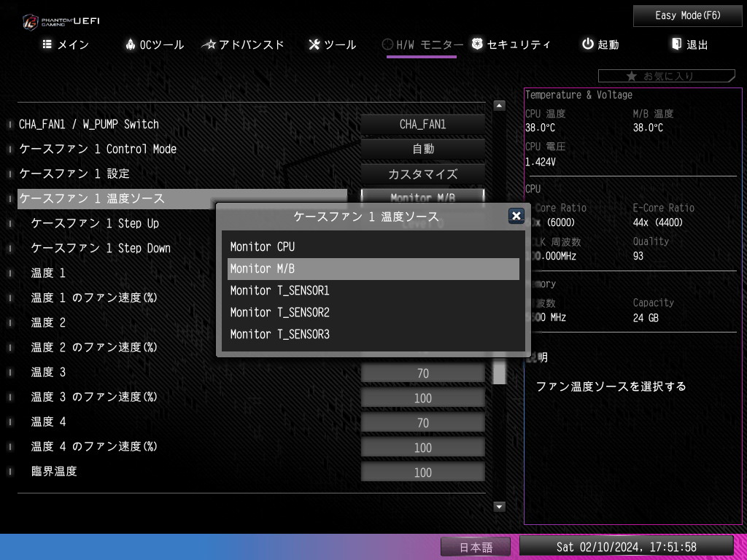Viewport: 747px width, 560px height.
Task: Select Monitor T_SENSOR2 option
Action: (x=373, y=312)
